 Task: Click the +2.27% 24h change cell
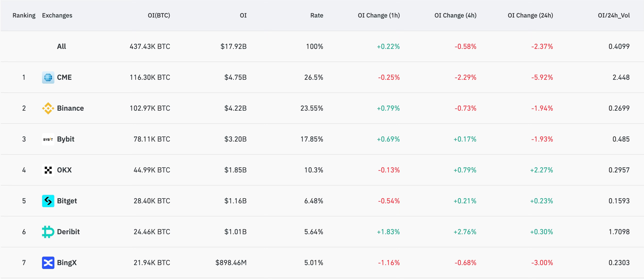(541, 170)
